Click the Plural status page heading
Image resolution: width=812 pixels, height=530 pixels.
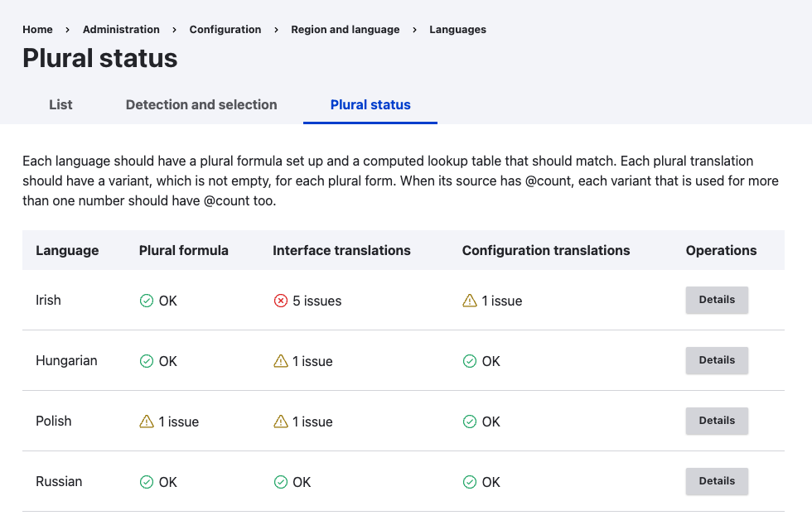point(100,58)
